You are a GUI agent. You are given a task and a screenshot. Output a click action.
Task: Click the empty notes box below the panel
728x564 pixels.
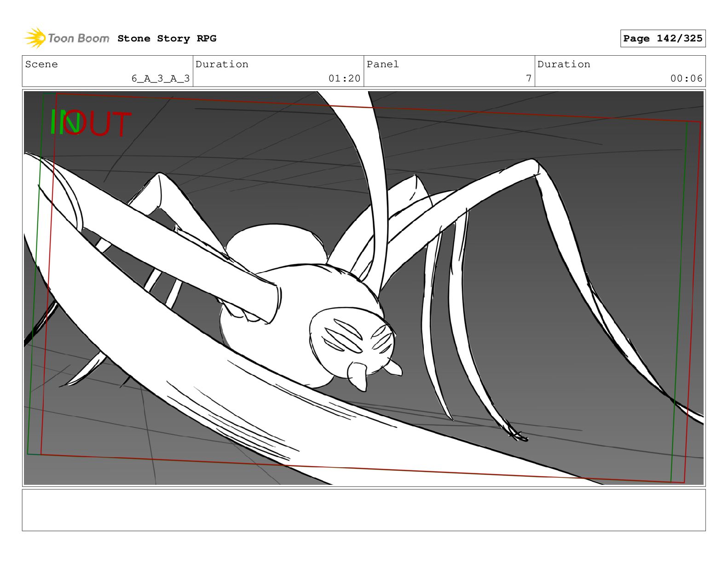pos(364,510)
